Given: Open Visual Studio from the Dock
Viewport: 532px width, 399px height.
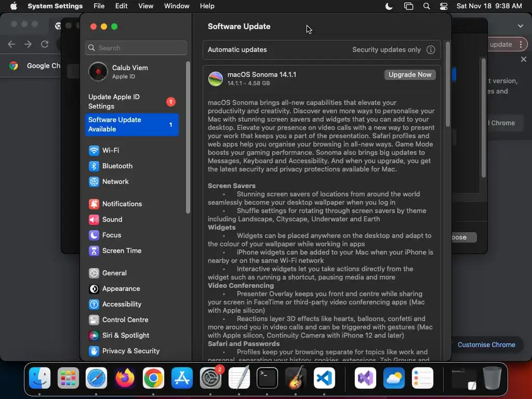Looking at the screenshot, I should coord(365,378).
